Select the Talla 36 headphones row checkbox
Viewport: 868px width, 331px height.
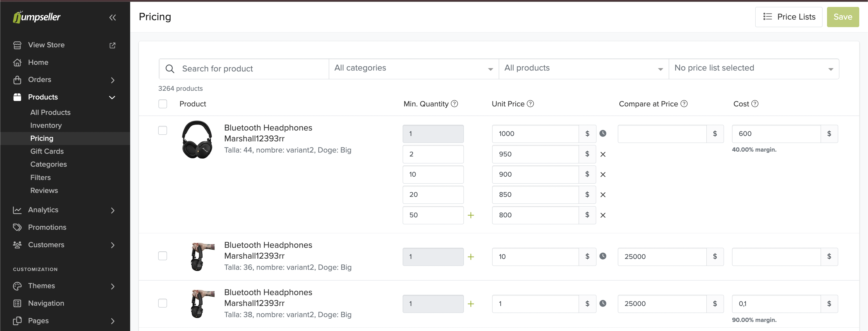[163, 256]
